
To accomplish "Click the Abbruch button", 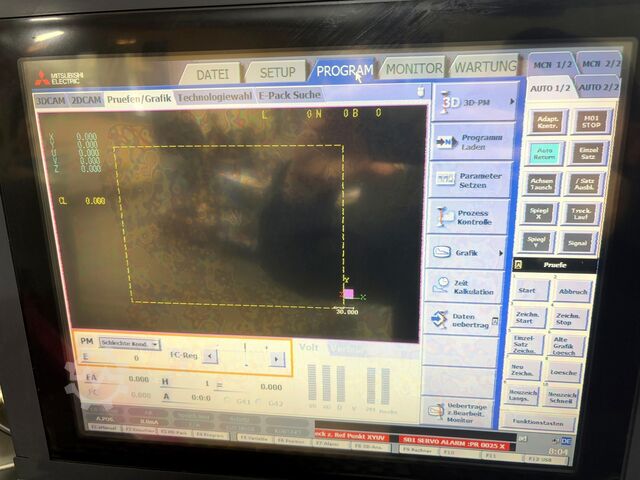I will (x=573, y=292).
